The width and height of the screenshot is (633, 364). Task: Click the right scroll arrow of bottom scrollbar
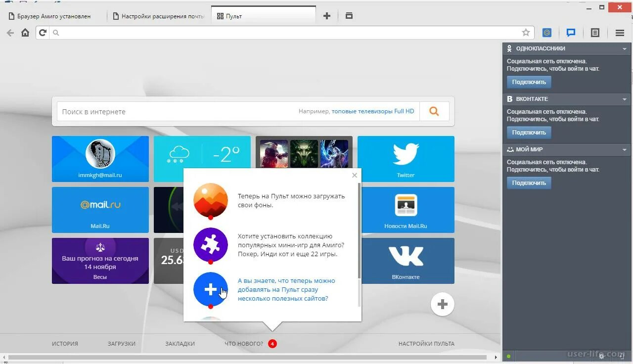pyautogui.click(x=496, y=357)
